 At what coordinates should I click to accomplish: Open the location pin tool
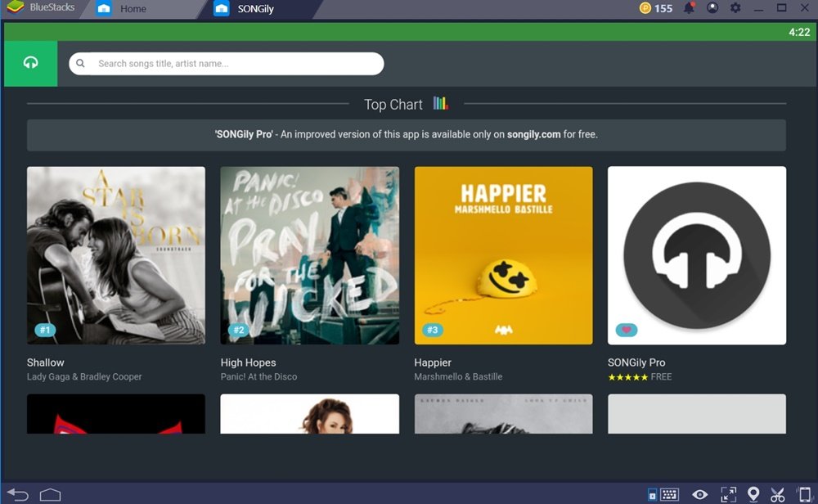753,494
